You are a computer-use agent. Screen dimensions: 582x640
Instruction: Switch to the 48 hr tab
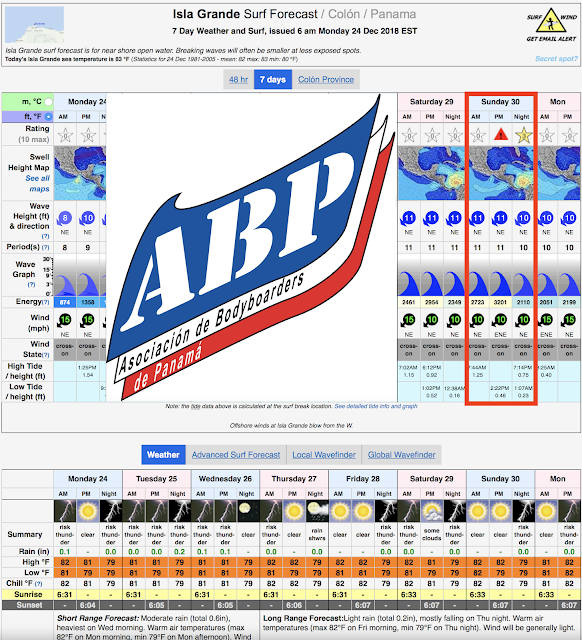coord(238,80)
